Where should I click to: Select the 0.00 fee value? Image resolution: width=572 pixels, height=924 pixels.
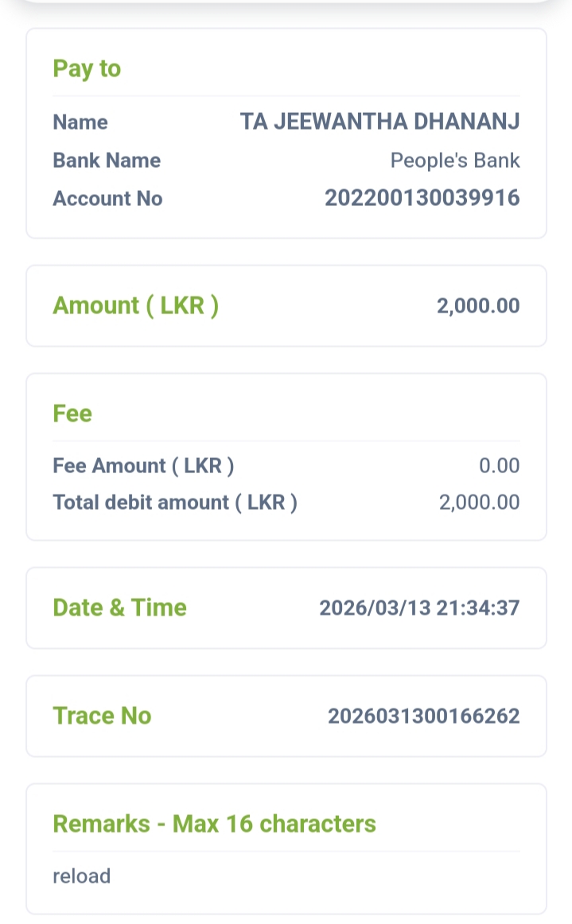pos(499,465)
